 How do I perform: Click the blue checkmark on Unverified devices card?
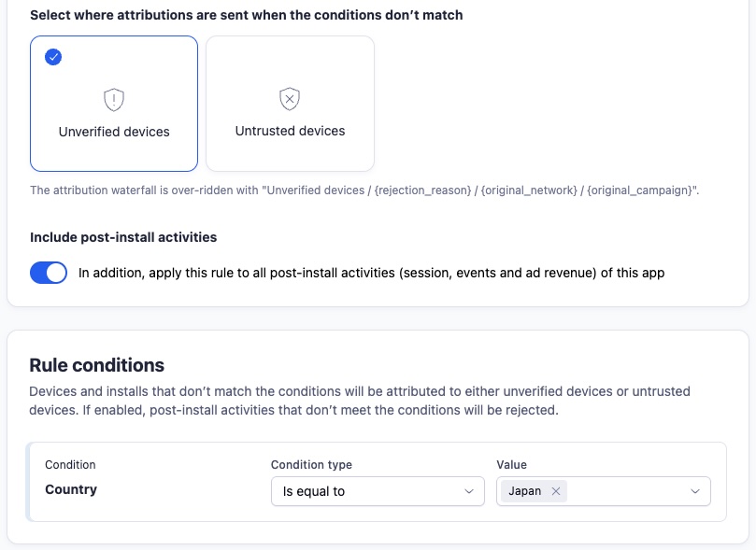(53, 57)
